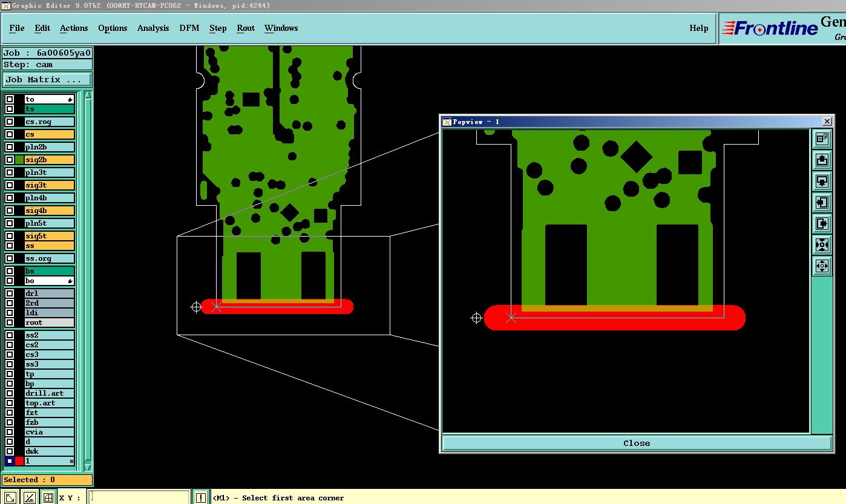Click the Graphic Editor title bar icon

[5, 5]
